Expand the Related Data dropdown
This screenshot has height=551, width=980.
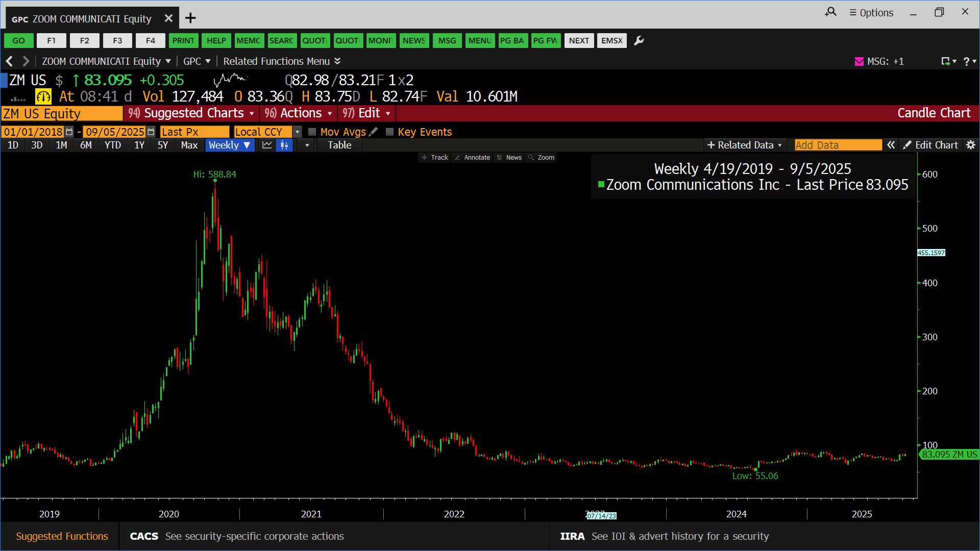(744, 145)
